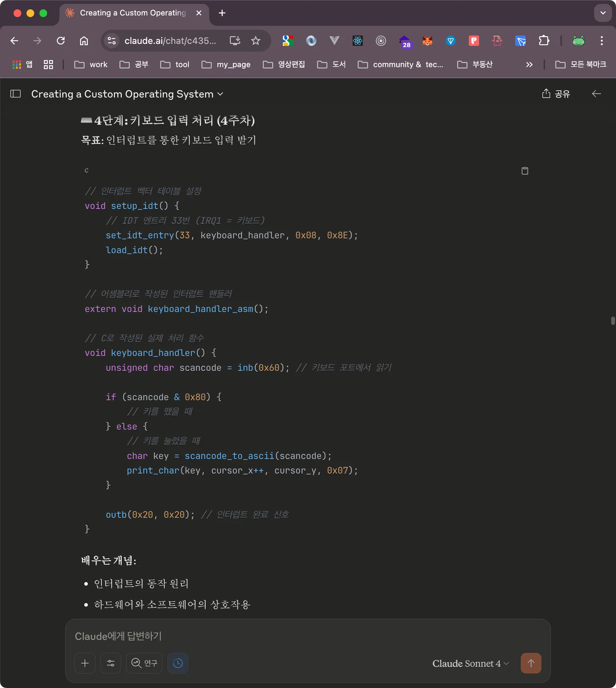Open the Vue devtools extension icon
Image resolution: width=616 pixels, height=688 pixels.
(334, 41)
